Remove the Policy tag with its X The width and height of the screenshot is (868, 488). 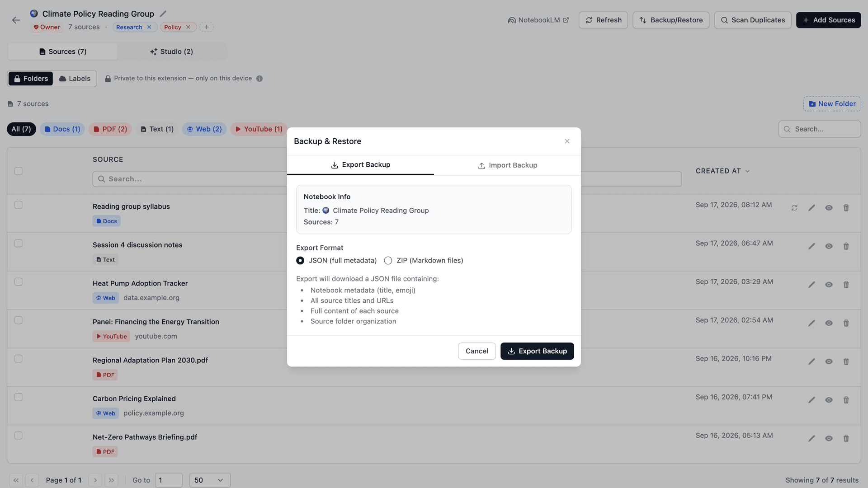coord(188,27)
